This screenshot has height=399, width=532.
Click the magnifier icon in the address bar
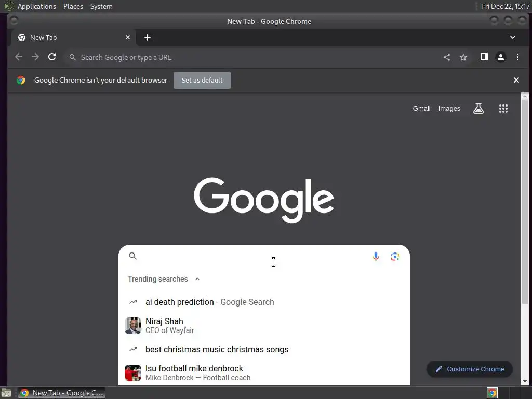click(73, 57)
